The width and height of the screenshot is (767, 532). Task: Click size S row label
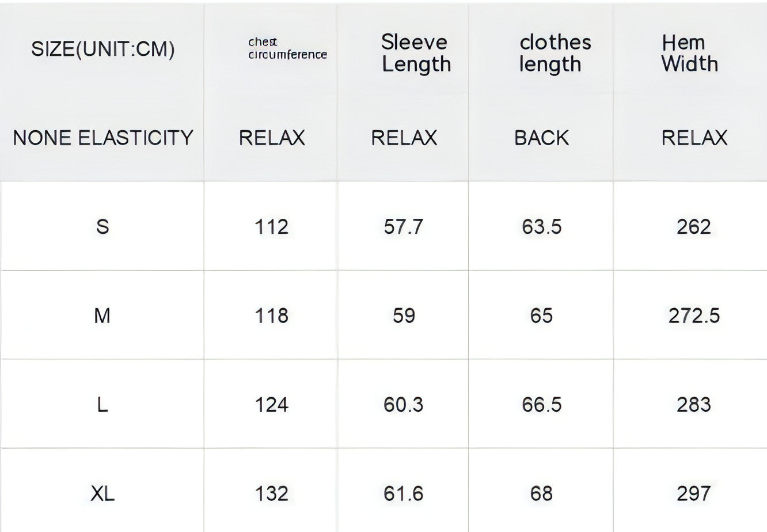point(102,227)
